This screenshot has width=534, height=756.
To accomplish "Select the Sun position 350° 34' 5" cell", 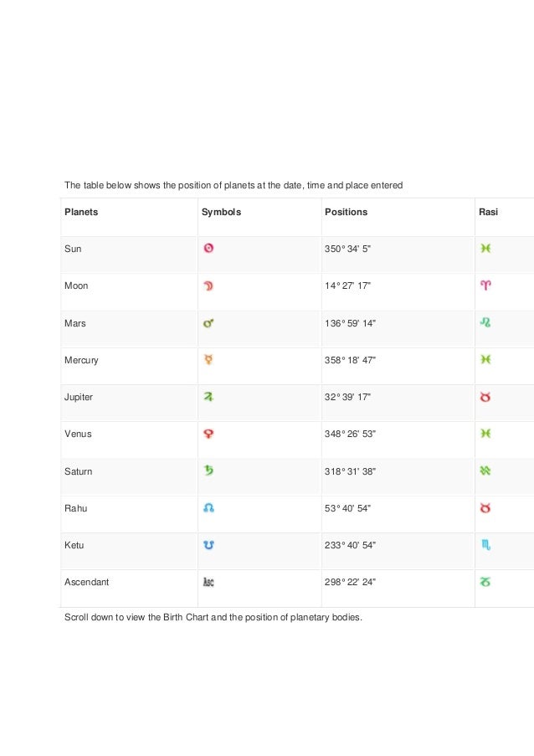I will pyautogui.click(x=347, y=249).
